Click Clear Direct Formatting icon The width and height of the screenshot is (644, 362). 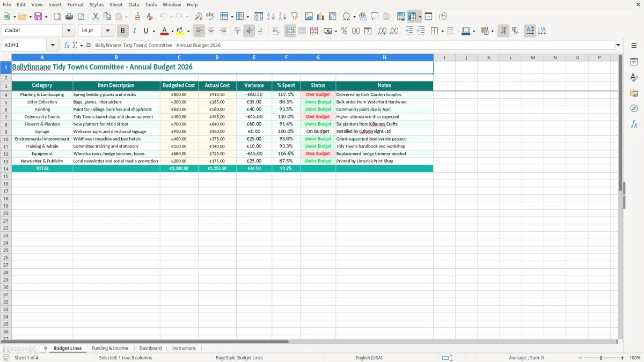(x=150, y=17)
